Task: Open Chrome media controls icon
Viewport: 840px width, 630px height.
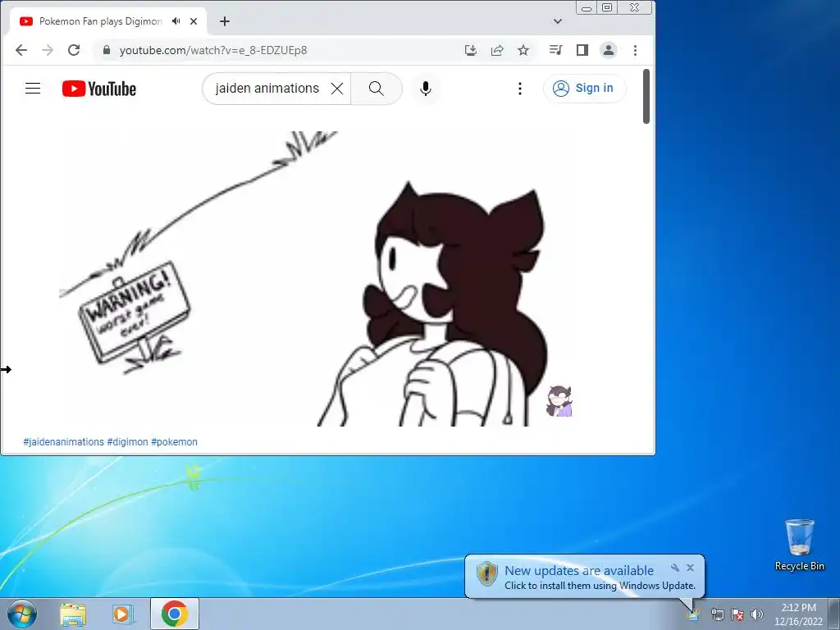Action: tap(555, 50)
